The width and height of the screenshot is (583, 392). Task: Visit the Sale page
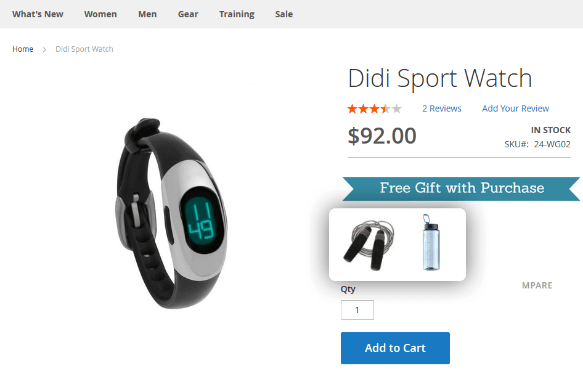[x=283, y=14]
